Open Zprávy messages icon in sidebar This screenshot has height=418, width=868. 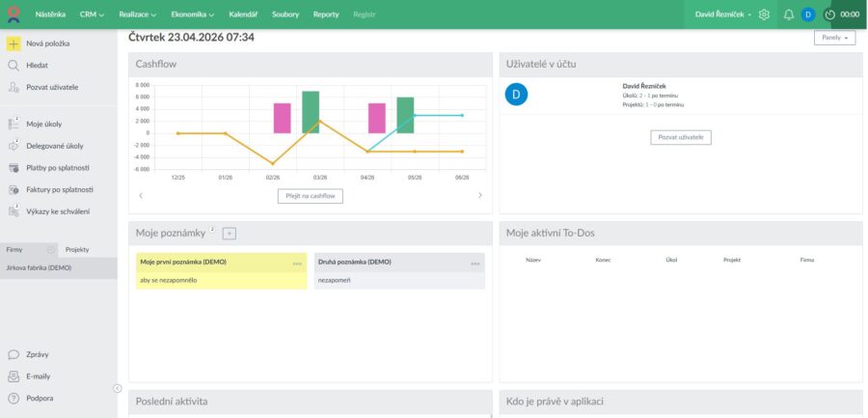point(14,354)
